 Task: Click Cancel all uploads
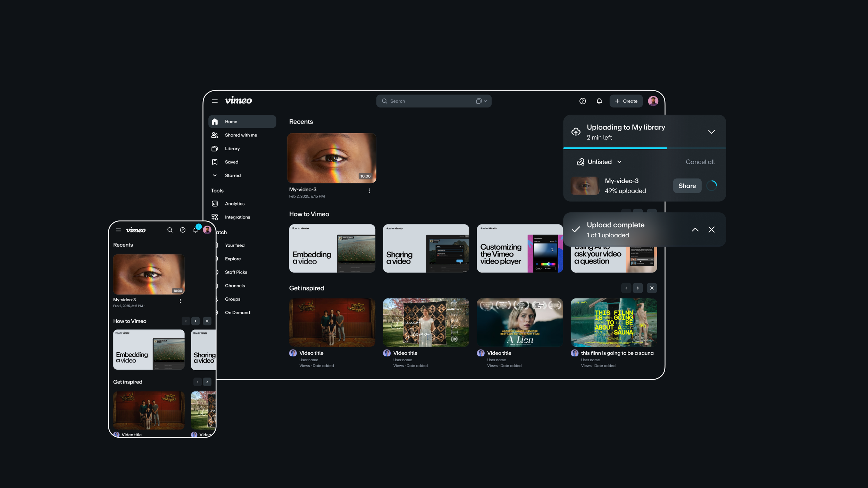pos(700,162)
